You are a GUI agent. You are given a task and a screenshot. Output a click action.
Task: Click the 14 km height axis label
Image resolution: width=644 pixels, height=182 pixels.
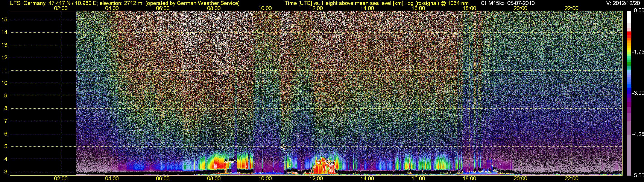(x=5, y=32)
